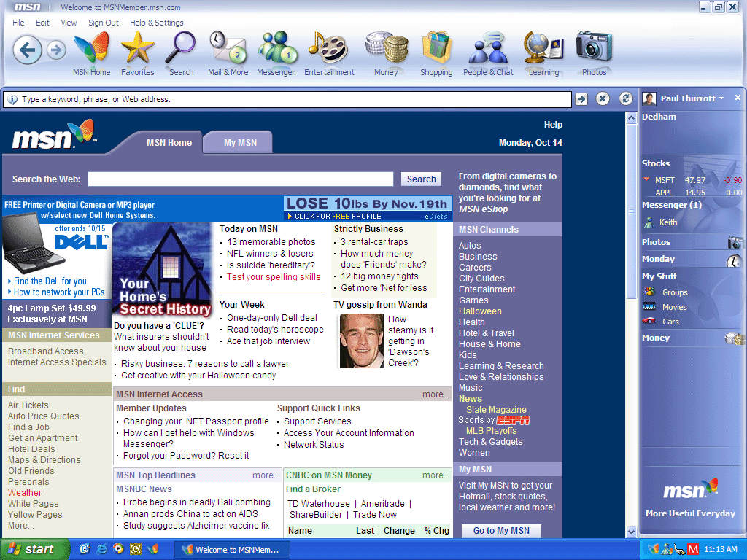747x560 pixels.
Task: Click the Back arrow button
Action: click(x=27, y=50)
